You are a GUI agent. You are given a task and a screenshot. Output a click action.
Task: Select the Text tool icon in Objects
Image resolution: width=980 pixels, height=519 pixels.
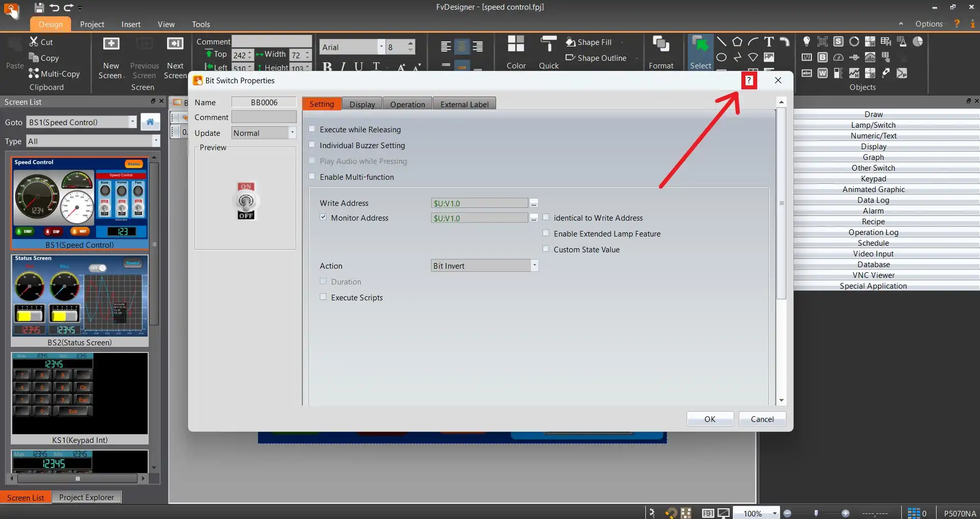769,42
